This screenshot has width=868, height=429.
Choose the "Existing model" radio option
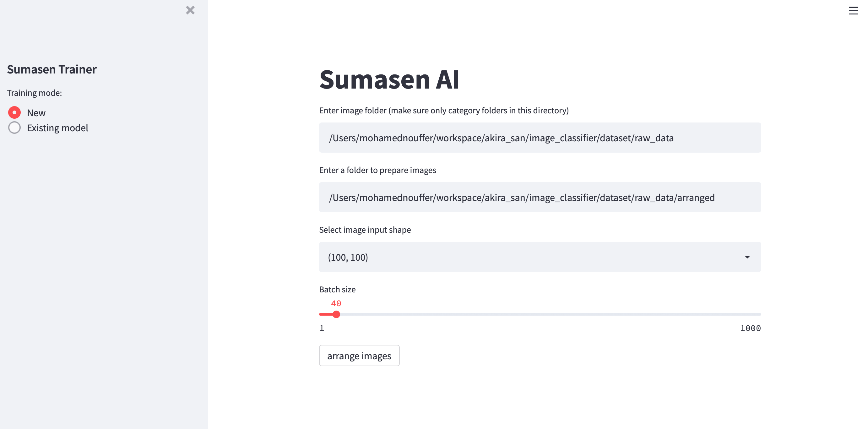[14, 128]
